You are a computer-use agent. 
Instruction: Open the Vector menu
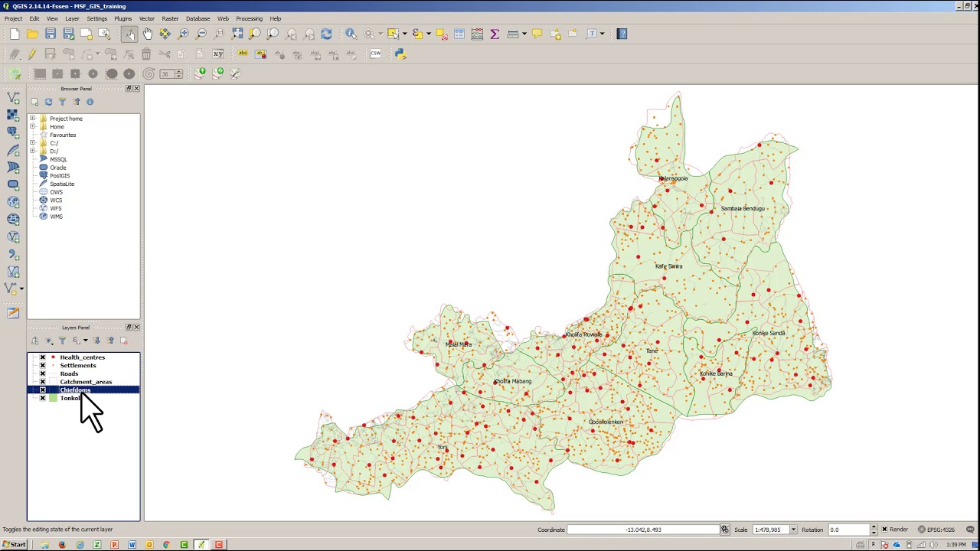(x=146, y=18)
